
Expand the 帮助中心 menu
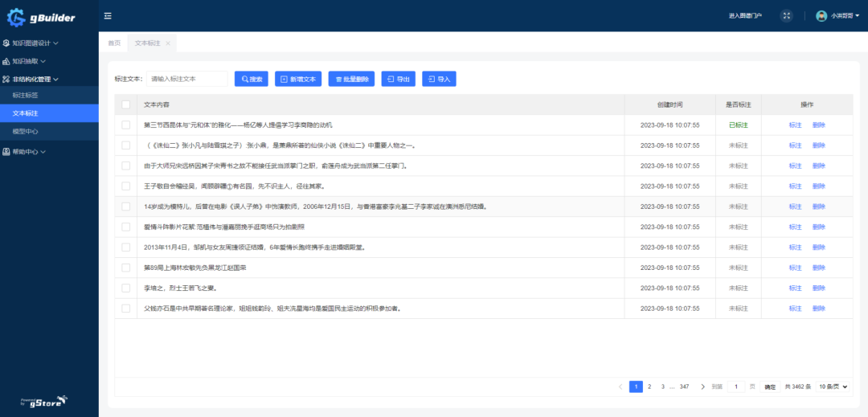click(x=43, y=152)
